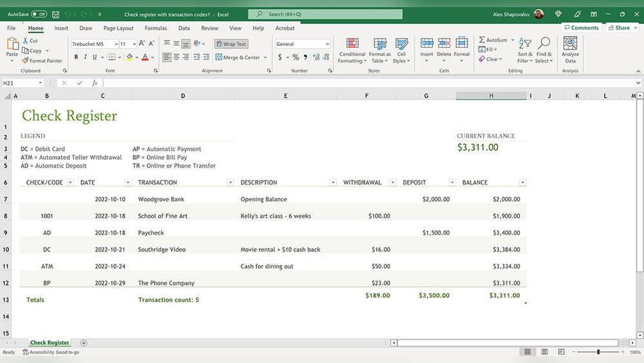This screenshot has height=363, width=644.
Task: Open the WITHDRAWAL column filter dropdown
Action: [393, 182]
